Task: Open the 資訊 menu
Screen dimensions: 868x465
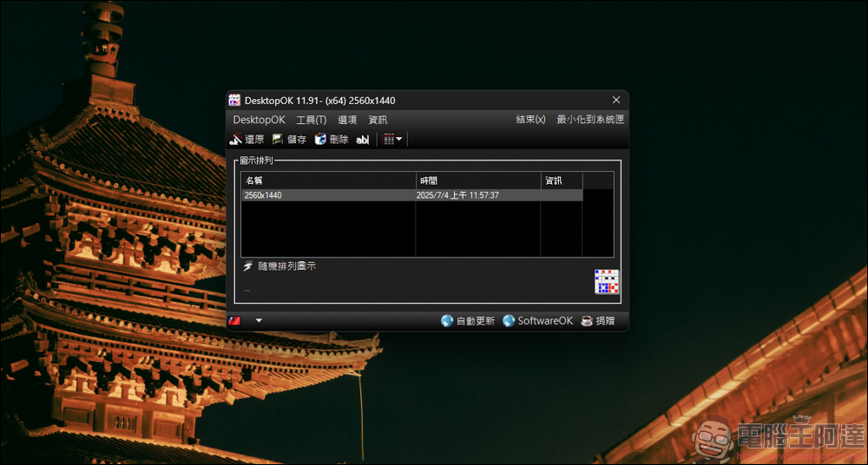Action: click(x=378, y=120)
